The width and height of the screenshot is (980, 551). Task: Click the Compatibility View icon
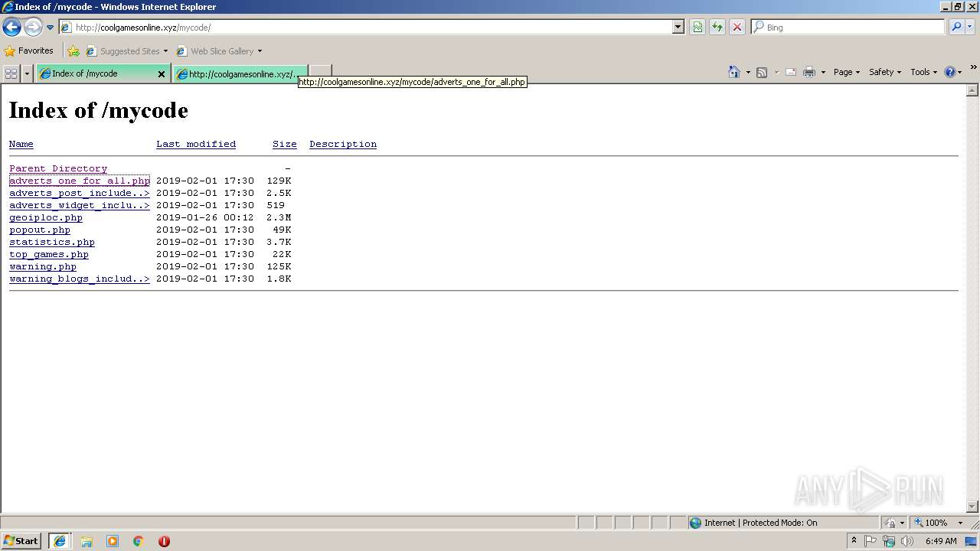click(x=697, y=28)
